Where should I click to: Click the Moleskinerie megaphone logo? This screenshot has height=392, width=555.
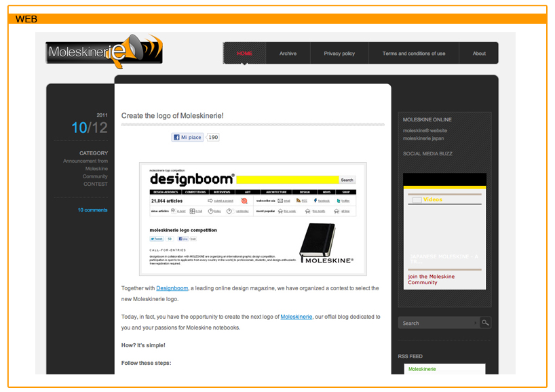(x=104, y=50)
